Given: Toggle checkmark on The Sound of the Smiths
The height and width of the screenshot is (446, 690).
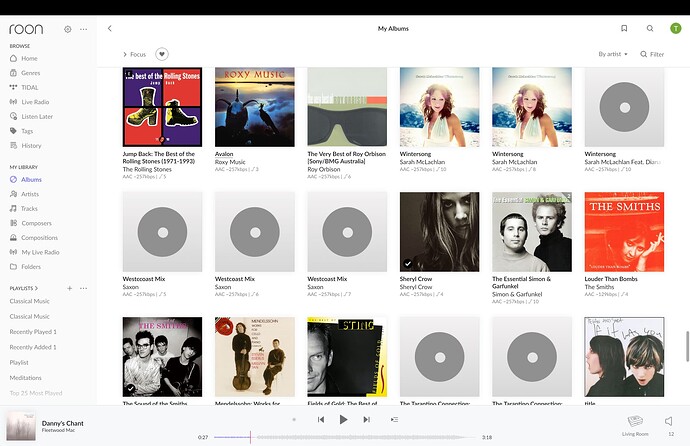Looking at the screenshot, I should click(131, 388).
